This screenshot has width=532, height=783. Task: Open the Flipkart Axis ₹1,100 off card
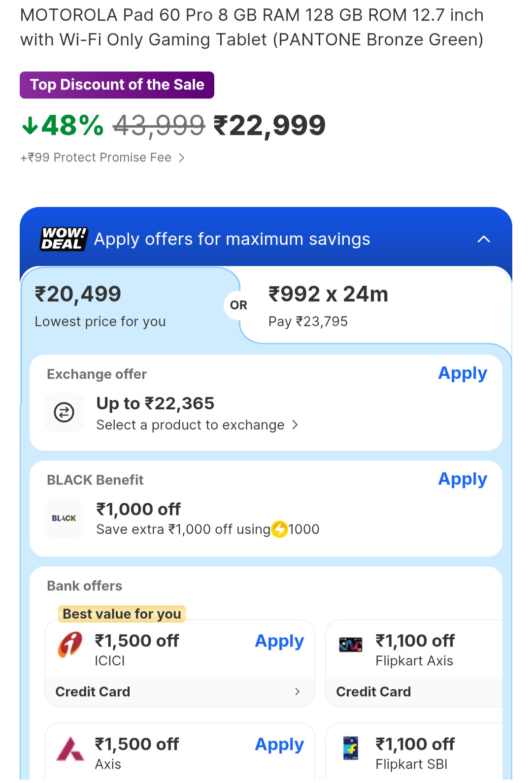415,650
